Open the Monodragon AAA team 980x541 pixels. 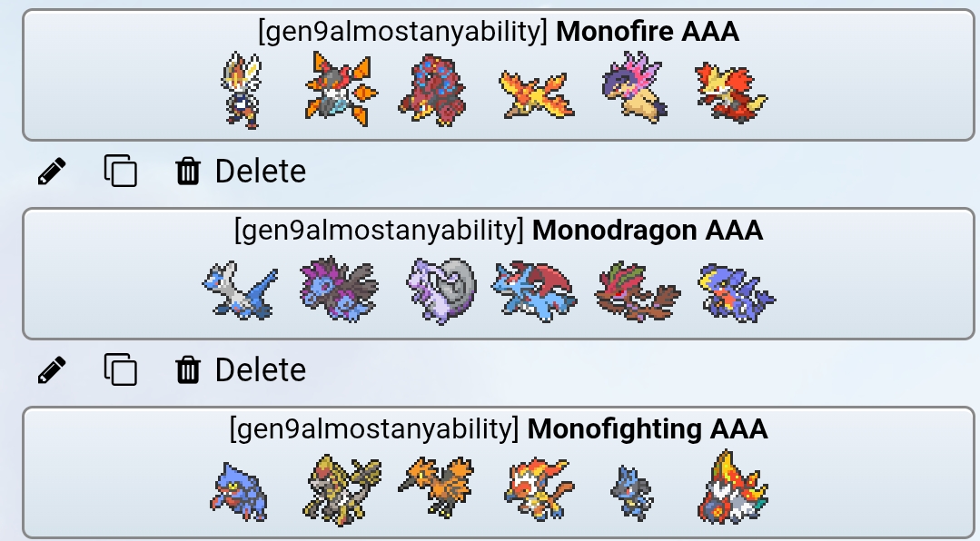pyautogui.click(x=498, y=273)
